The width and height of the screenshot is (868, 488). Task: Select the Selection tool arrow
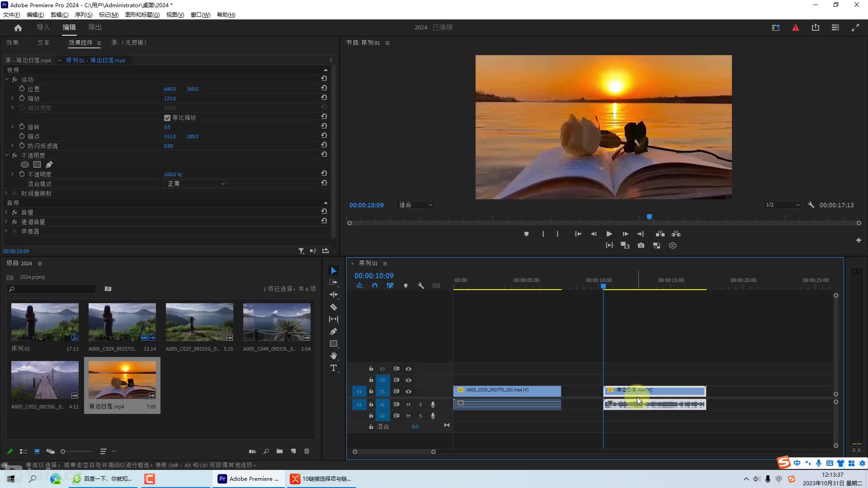click(334, 271)
